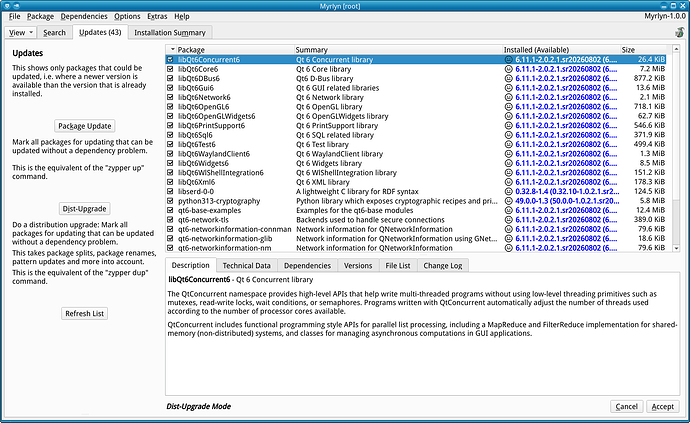
Task: Click the smiley status icon for libQt6Network6
Action: (508, 97)
